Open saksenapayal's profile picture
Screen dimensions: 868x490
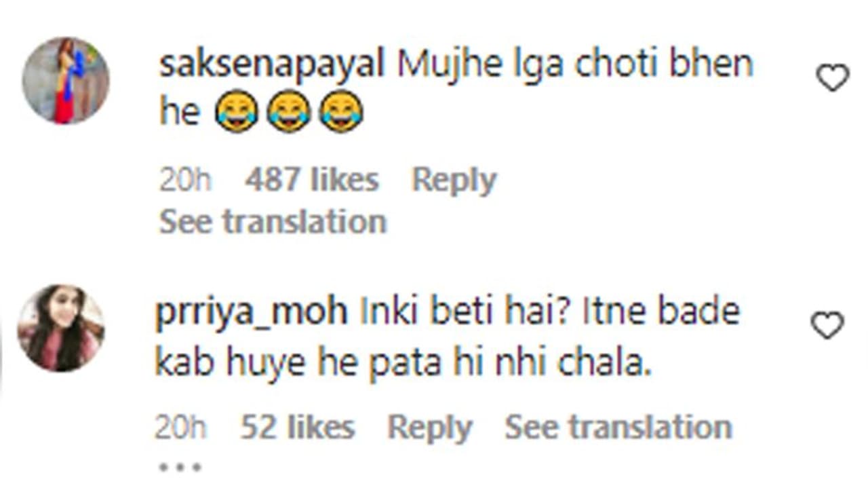tap(65, 81)
